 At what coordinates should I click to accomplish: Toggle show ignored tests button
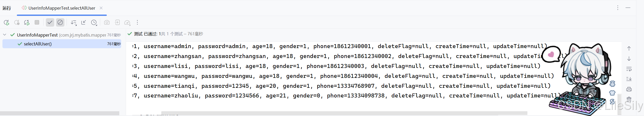point(60,22)
